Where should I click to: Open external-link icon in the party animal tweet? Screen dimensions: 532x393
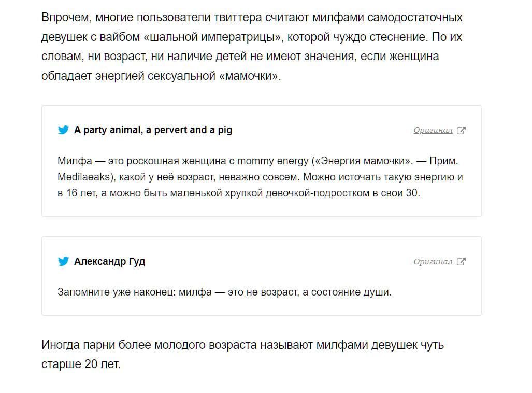pyautogui.click(x=461, y=131)
